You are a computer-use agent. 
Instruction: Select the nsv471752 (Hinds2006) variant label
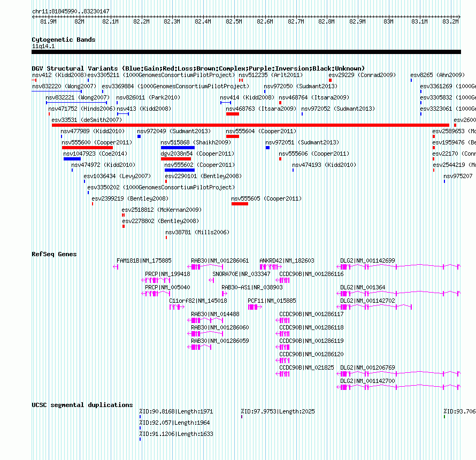pos(82,109)
